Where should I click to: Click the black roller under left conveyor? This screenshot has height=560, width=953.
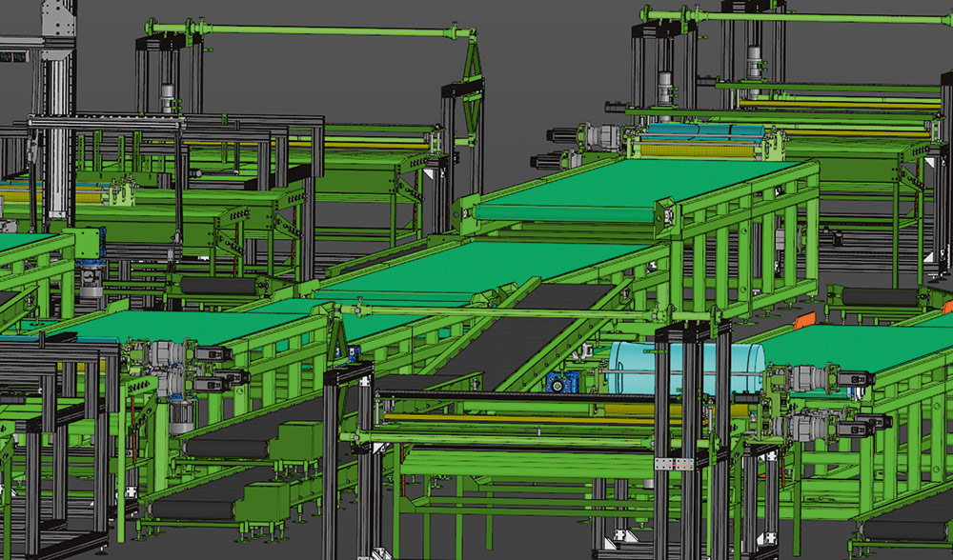(219, 286)
